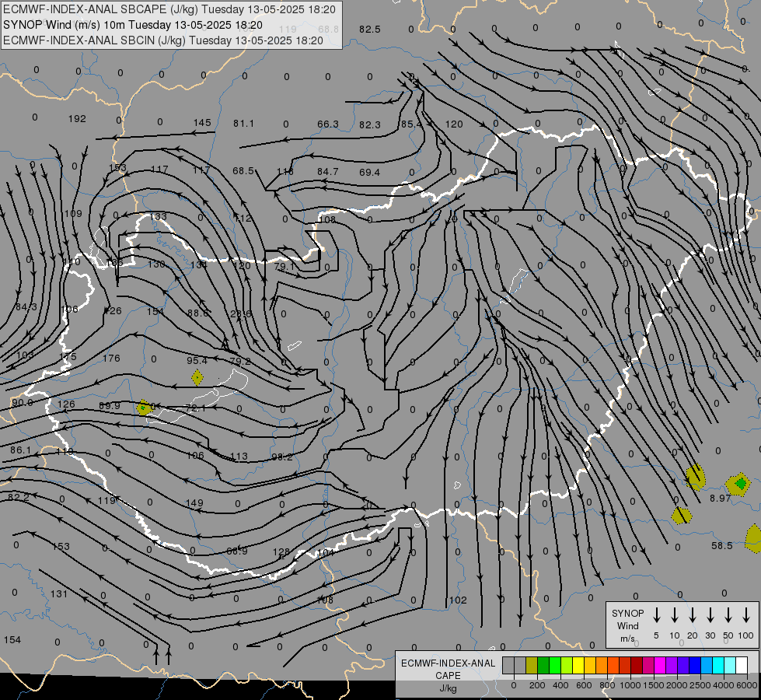The width and height of the screenshot is (761, 700).
Task: Click the 10 m/s wind arrow in legend
Action: click(675, 615)
